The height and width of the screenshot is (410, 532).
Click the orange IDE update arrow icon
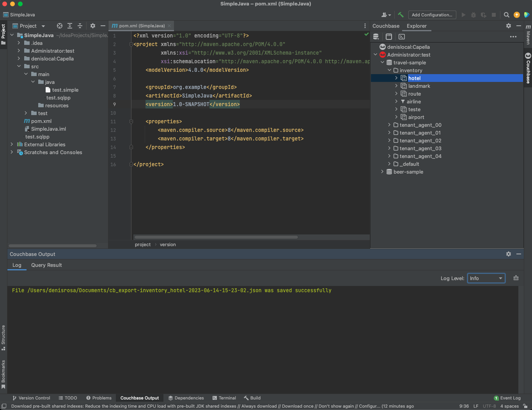pyautogui.click(x=517, y=15)
